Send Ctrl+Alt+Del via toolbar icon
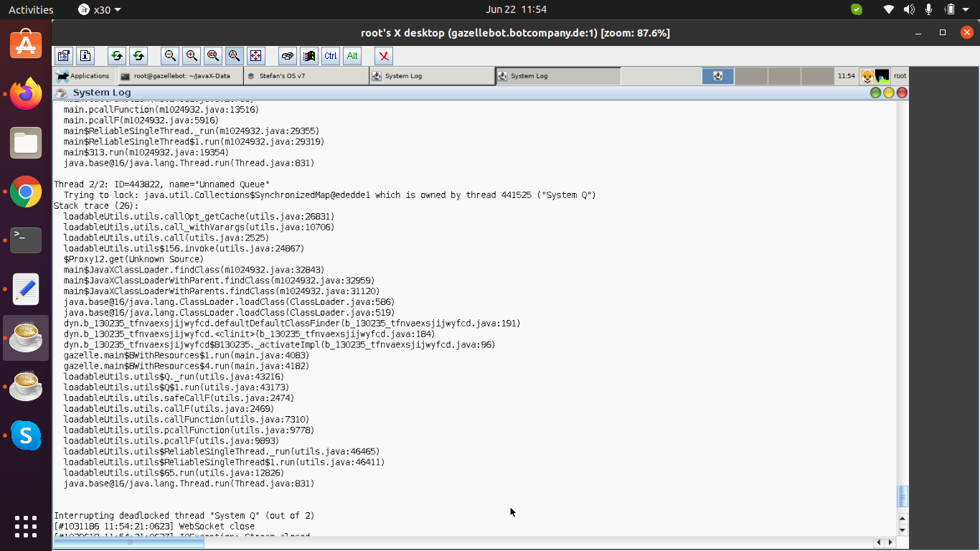Image resolution: width=980 pixels, height=551 pixels. click(x=288, y=56)
